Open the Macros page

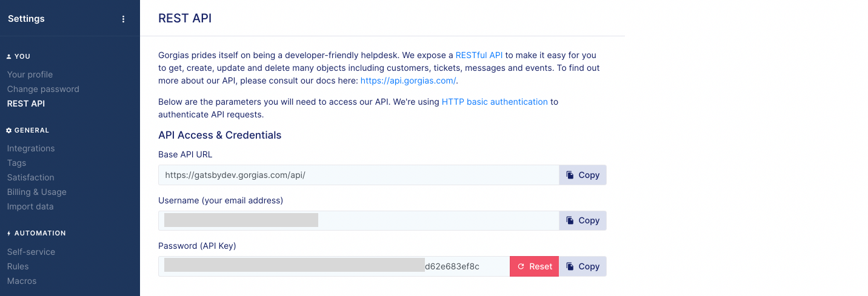tap(22, 281)
